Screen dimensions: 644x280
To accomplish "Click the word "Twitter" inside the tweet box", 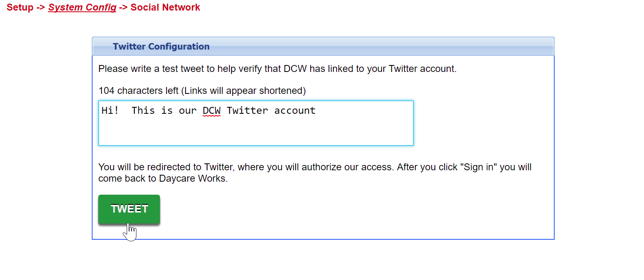I will click(x=247, y=111).
